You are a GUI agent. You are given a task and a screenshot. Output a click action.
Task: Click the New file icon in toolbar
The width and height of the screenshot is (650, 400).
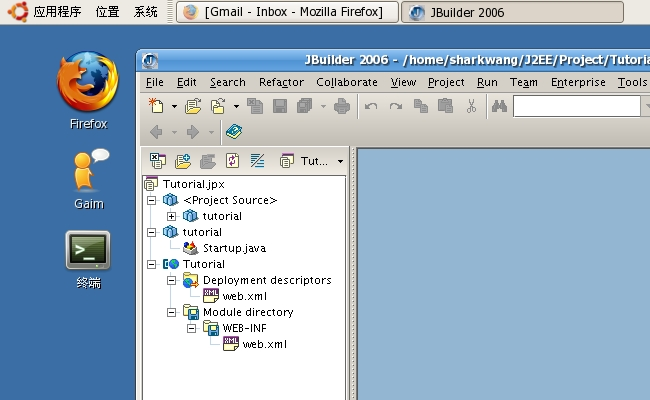click(156, 106)
